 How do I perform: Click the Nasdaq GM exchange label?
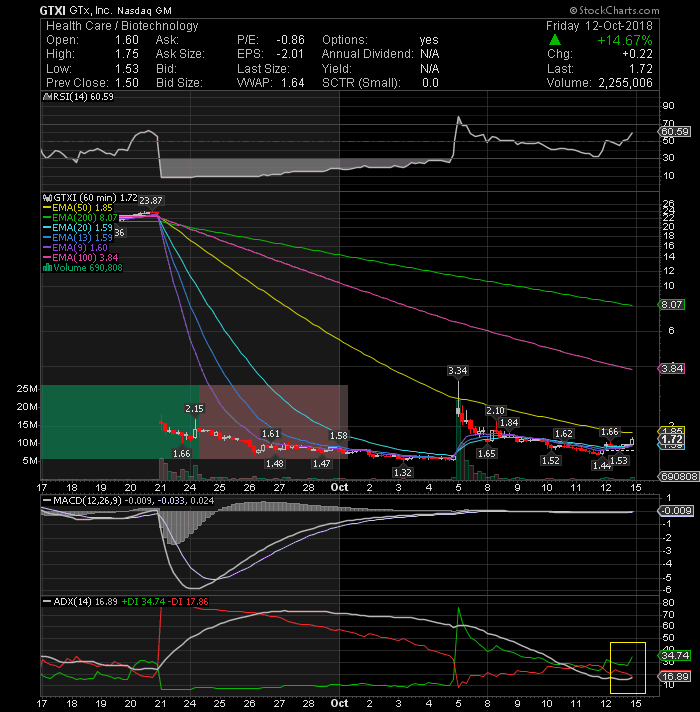[144, 10]
